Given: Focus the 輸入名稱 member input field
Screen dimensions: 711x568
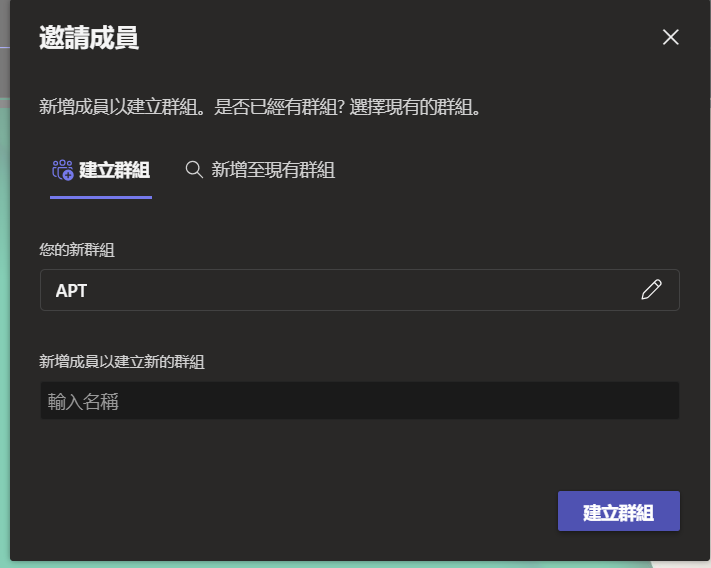Looking at the screenshot, I should (x=360, y=401).
